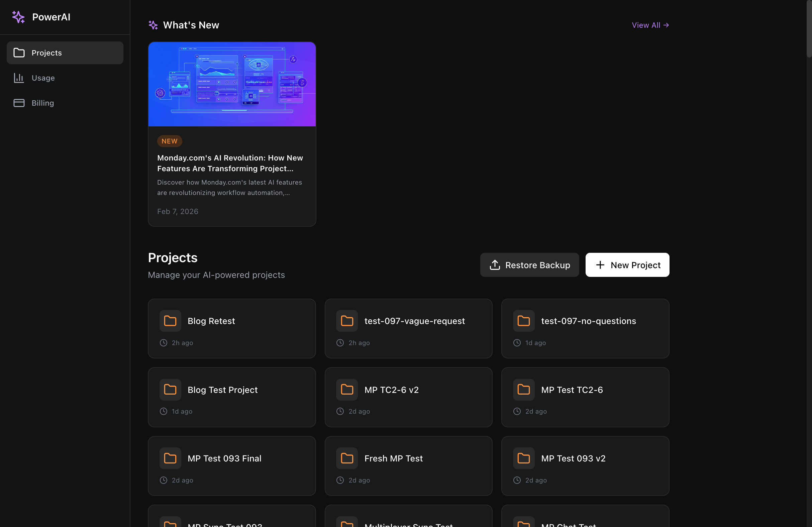Image resolution: width=812 pixels, height=527 pixels.
Task: Click the Billing credit card icon
Action: click(x=19, y=103)
